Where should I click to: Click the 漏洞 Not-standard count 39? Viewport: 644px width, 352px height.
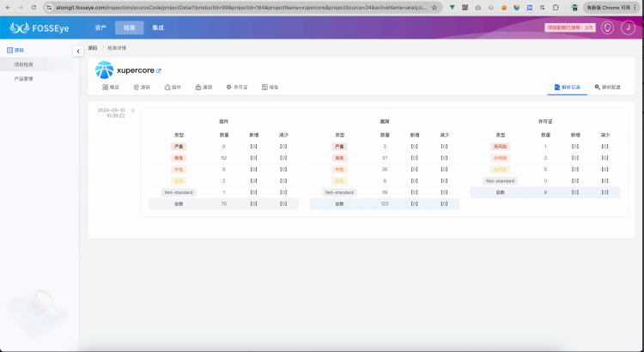(x=385, y=192)
